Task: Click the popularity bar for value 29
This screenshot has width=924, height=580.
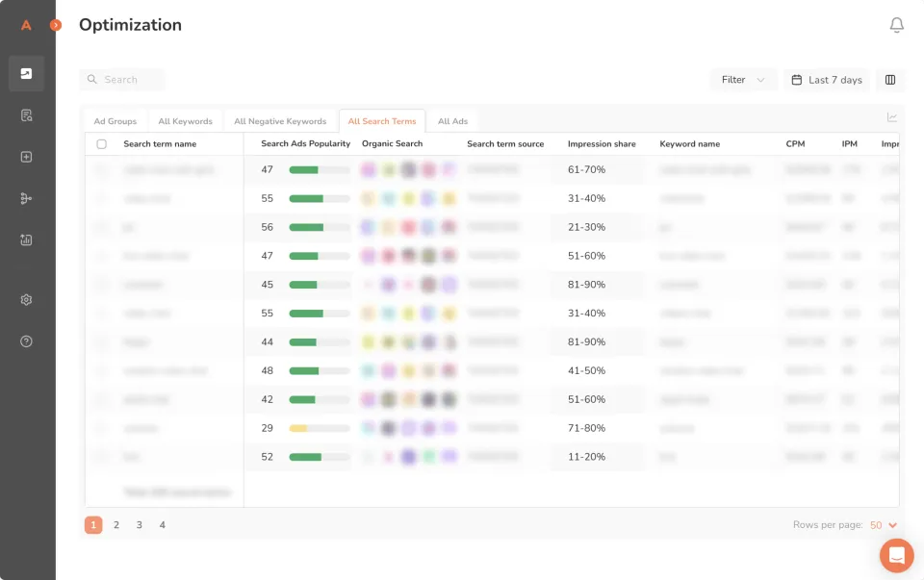Action: pos(320,428)
